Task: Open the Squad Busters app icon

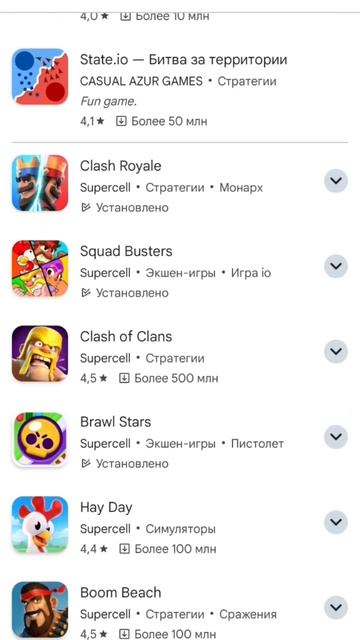Action: point(40,268)
